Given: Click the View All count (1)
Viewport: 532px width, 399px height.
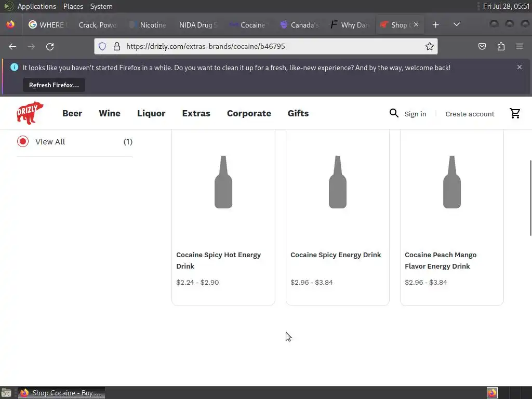Looking at the screenshot, I should [x=128, y=141].
